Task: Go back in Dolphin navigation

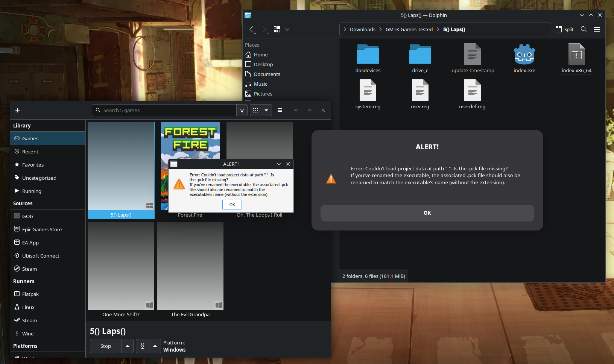Action: [251, 29]
